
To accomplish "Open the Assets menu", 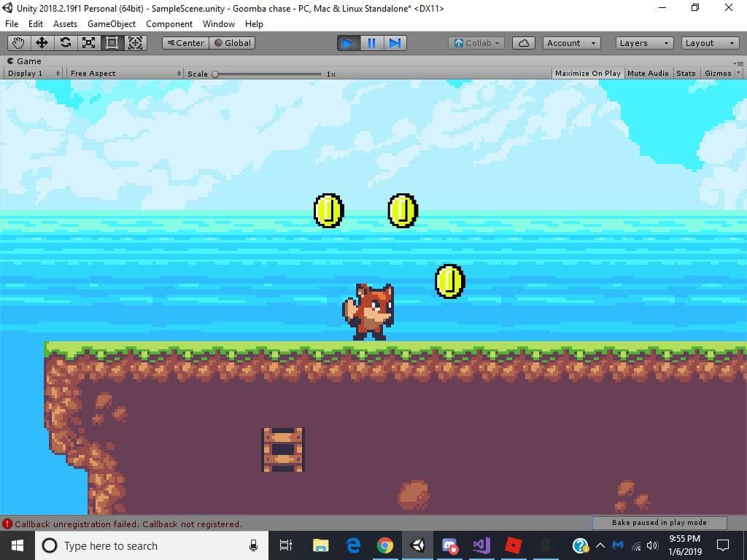I will point(65,24).
